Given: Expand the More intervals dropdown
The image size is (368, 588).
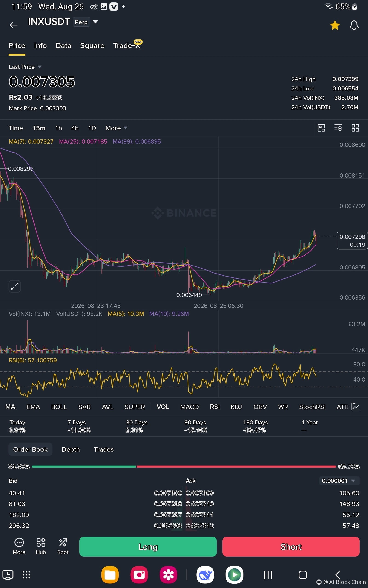Looking at the screenshot, I should pyautogui.click(x=116, y=128).
